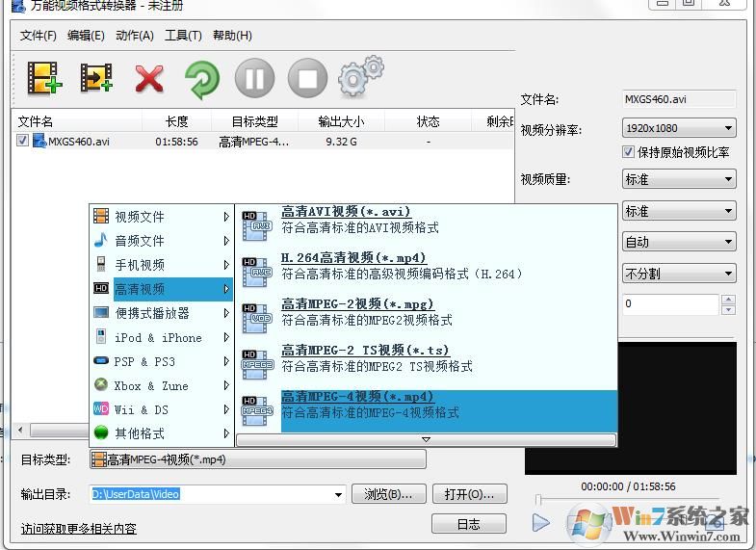
Task: Click the file list left scroll arrow
Action: point(20,429)
